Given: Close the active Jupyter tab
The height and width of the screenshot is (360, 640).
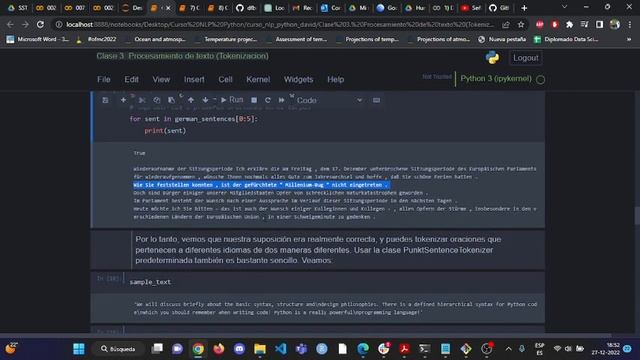Looking at the screenshot, I should pos(168,8).
